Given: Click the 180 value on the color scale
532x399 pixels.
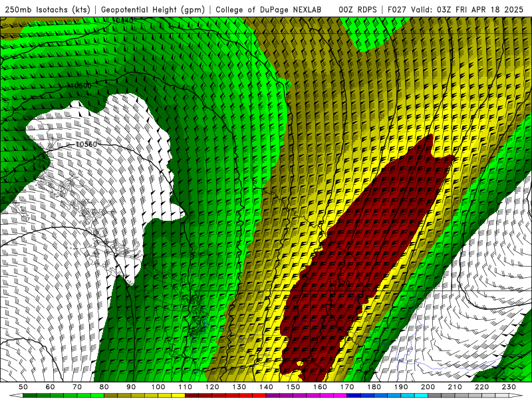Looking at the screenshot, I should [x=374, y=387].
